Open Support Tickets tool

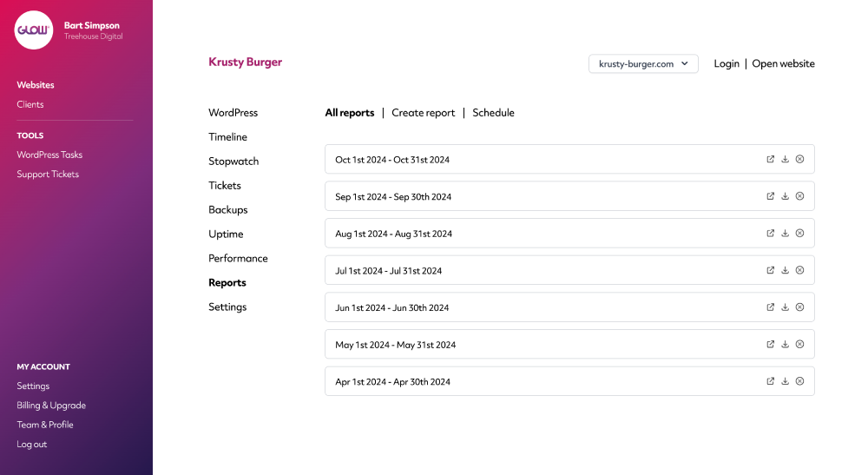(48, 174)
